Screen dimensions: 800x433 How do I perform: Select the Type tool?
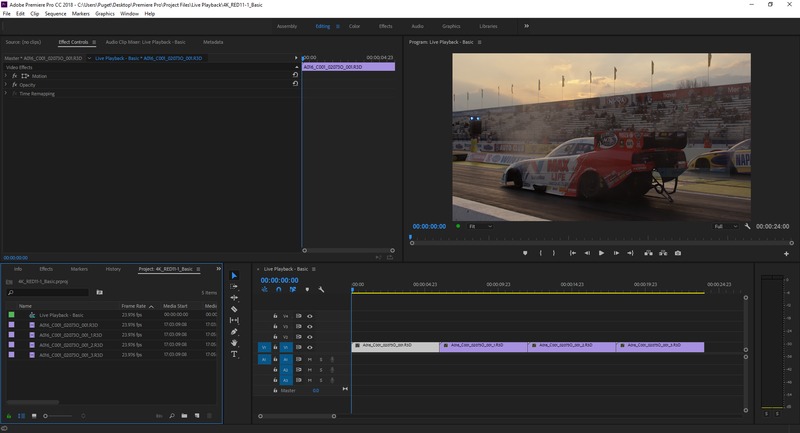tap(234, 354)
